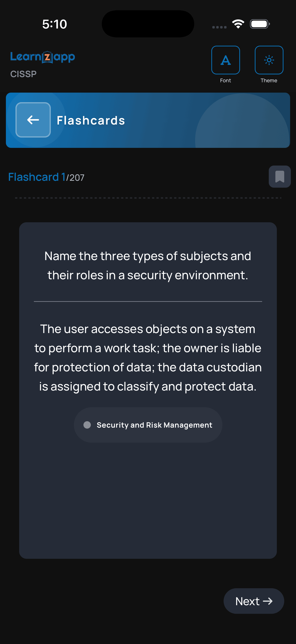The height and width of the screenshot is (644, 296).
Task: Click the Next arrow icon
Action: [268, 601]
